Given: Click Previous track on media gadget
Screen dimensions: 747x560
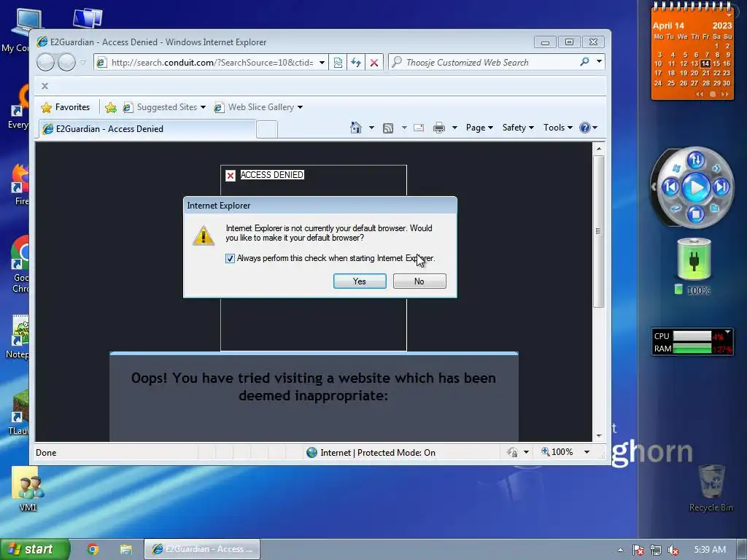Looking at the screenshot, I should click(x=671, y=187).
